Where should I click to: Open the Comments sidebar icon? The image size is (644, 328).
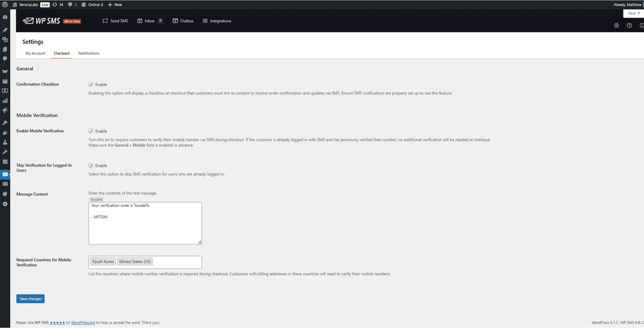(5, 59)
